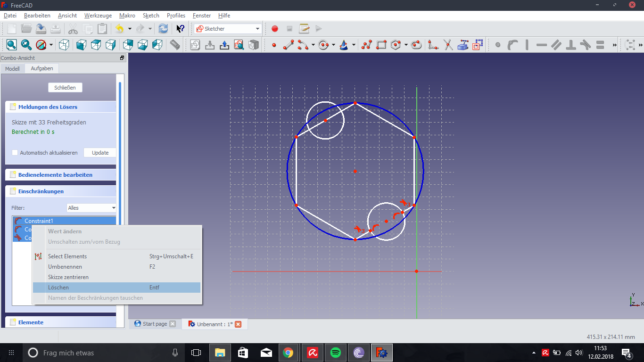Activate the fillet creation tool

click(433, 45)
